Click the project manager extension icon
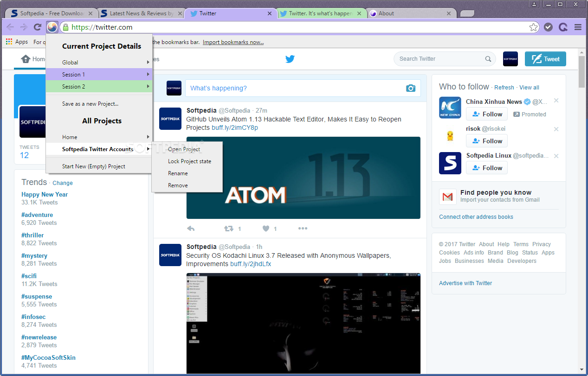Screen dimensions: 588x376 click(x=52, y=27)
